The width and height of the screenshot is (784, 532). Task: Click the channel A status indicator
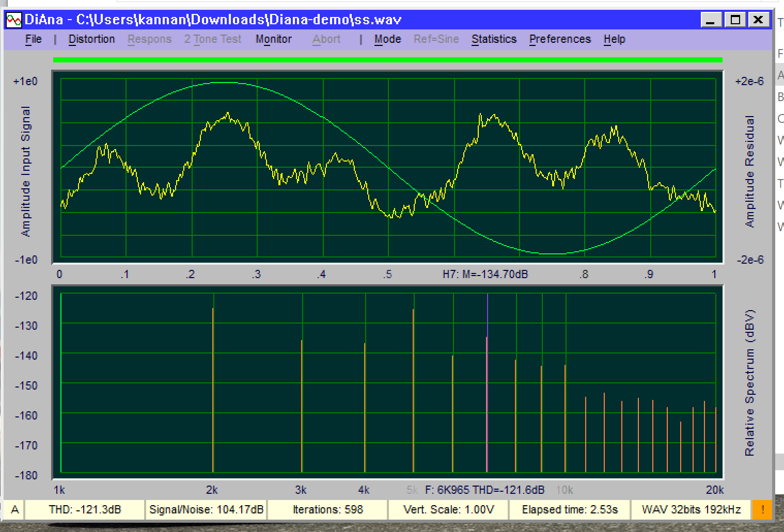(x=15, y=510)
